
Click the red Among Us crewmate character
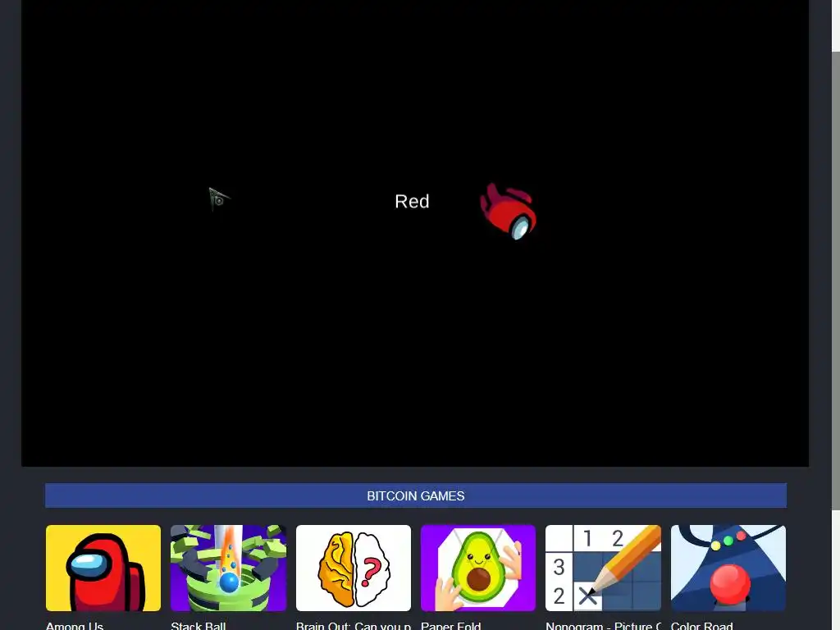click(509, 211)
